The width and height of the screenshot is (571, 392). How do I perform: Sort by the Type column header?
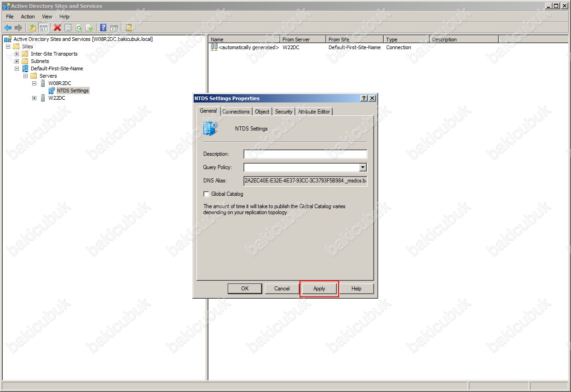[406, 40]
